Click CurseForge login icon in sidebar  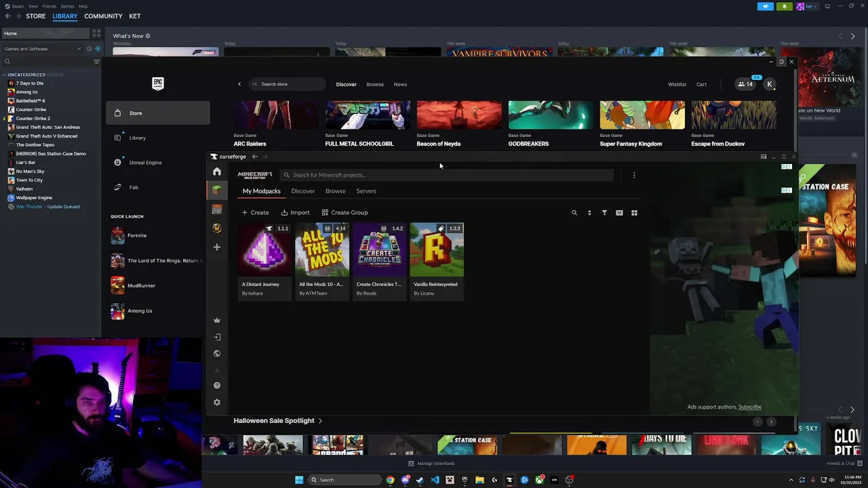[217, 337]
